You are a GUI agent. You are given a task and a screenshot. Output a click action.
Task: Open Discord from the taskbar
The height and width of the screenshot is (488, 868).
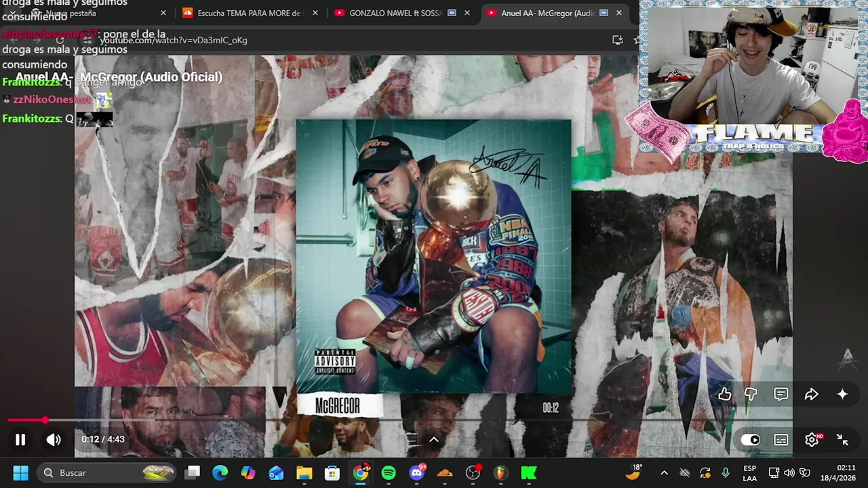(417, 472)
